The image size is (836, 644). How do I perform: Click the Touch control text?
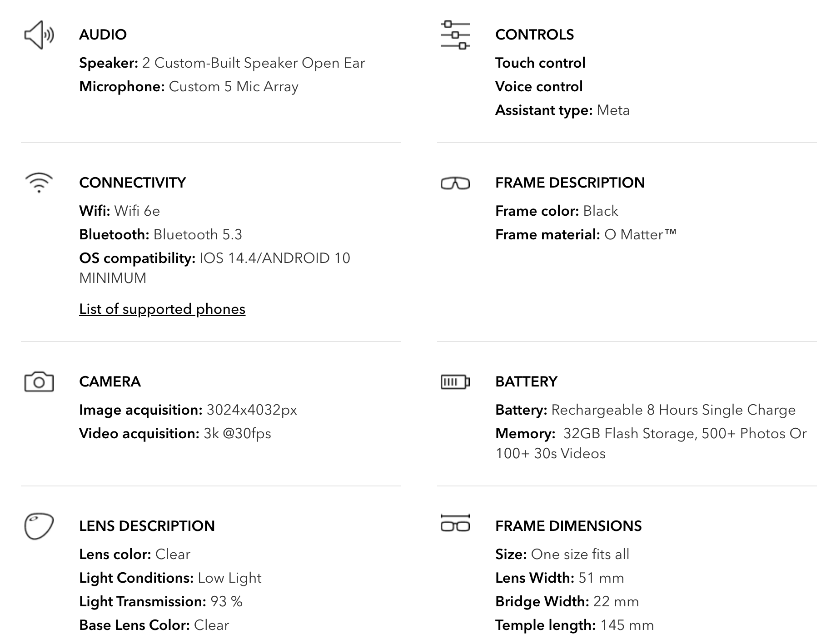point(540,63)
